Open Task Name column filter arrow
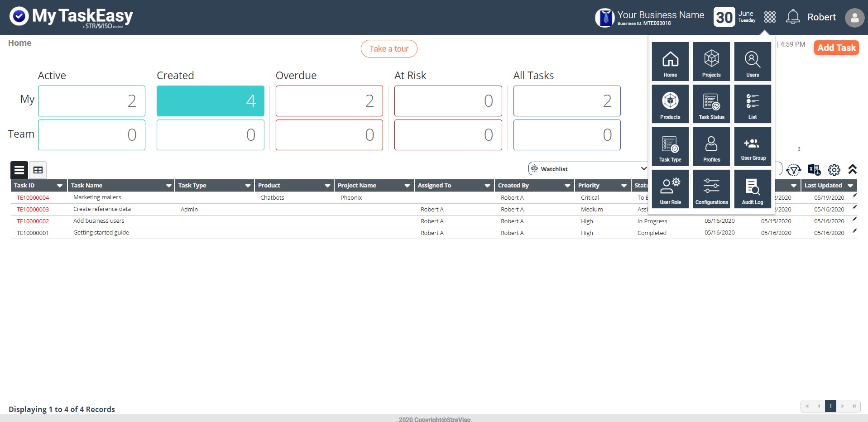Viewport: 868px width, 422px height. tap(168, 186)
